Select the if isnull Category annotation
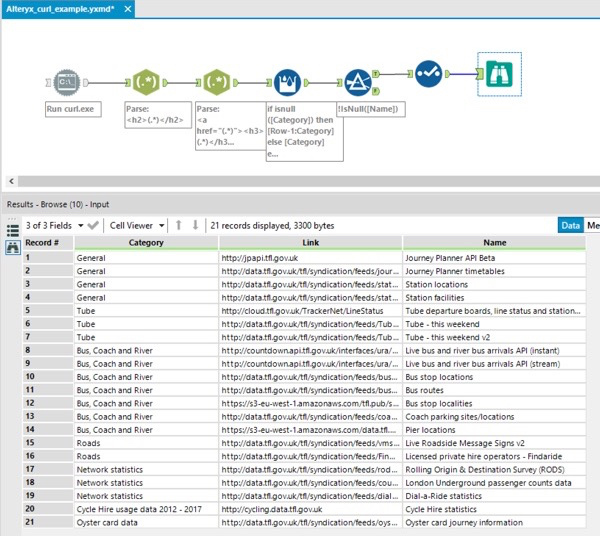 305,131
